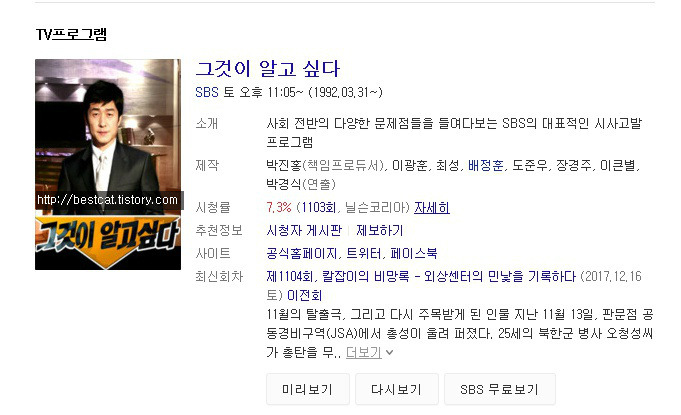Visit the 공식홈페이지 site link
The height and width of the screenshot is (415, 681).
point(301,254)
